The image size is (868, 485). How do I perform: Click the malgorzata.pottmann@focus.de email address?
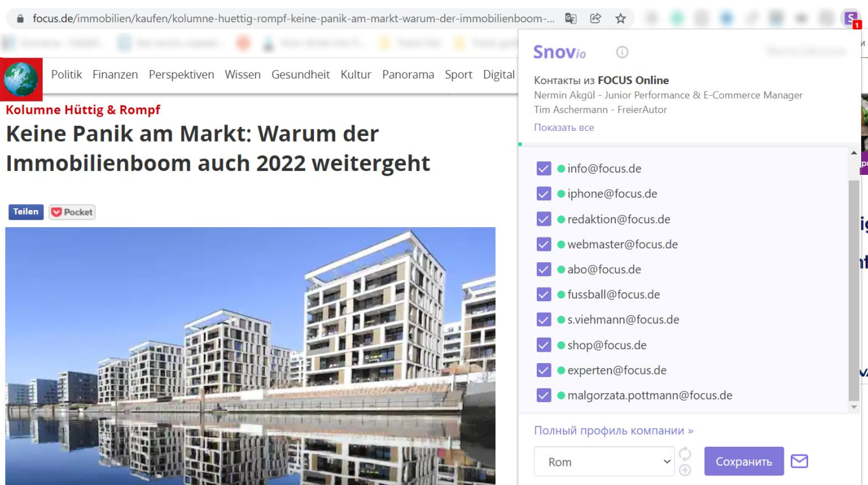click(650, 396)
